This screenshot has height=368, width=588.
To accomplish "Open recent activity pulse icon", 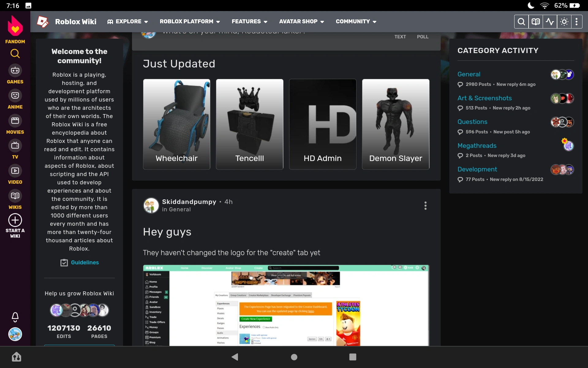I will pyautogui.click(x=550, y=22).
